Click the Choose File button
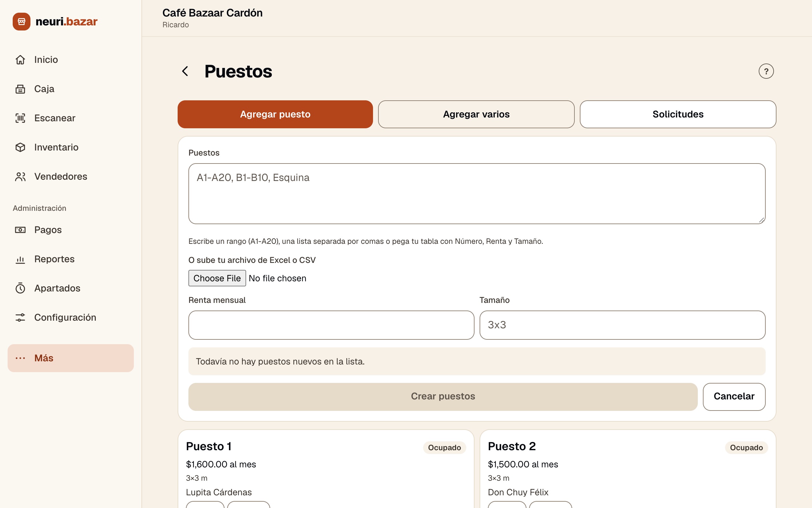Image resolution: width=812 pixels, height=508 pixels. tap(217, 278)
